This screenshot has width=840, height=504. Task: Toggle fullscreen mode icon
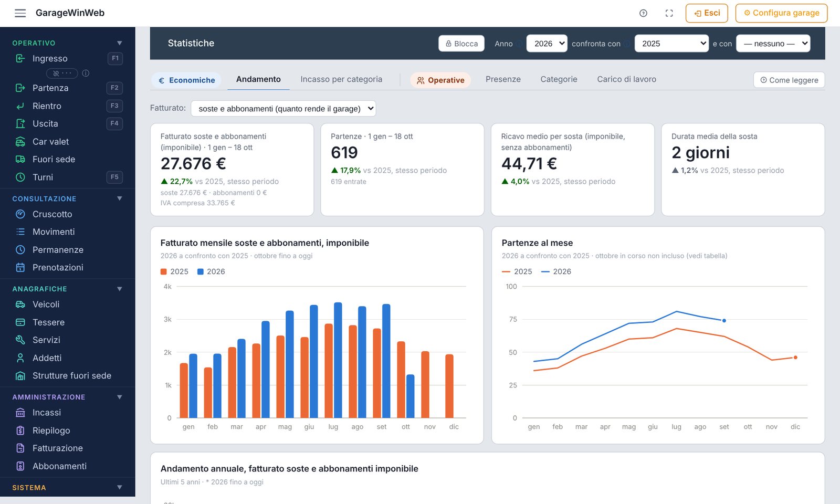click(669, 13)
